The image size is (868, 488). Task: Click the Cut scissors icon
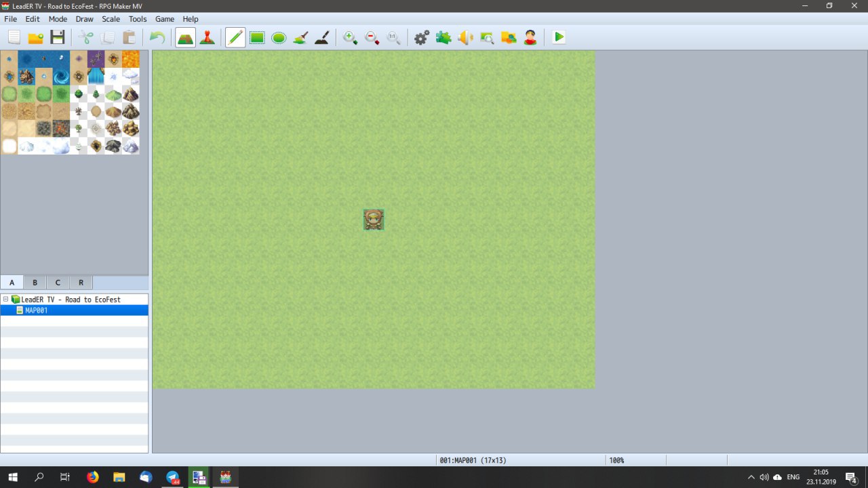tap(85, 37)
